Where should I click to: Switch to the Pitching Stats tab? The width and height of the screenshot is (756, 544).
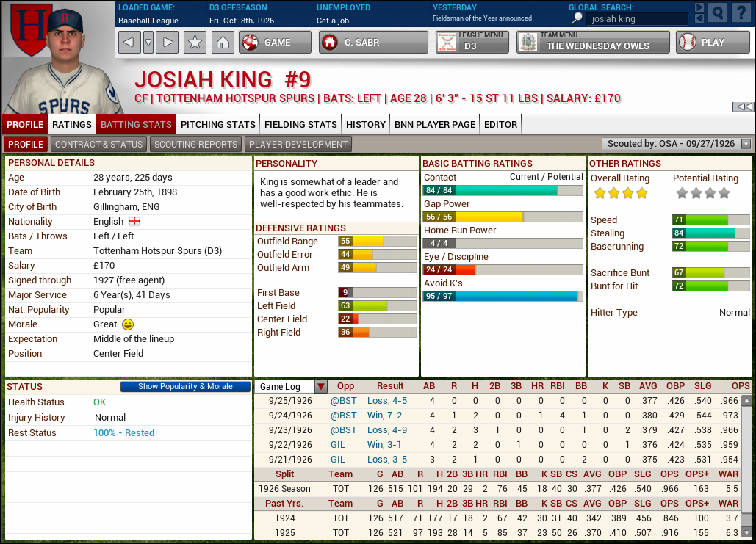(x=218, y=125)
